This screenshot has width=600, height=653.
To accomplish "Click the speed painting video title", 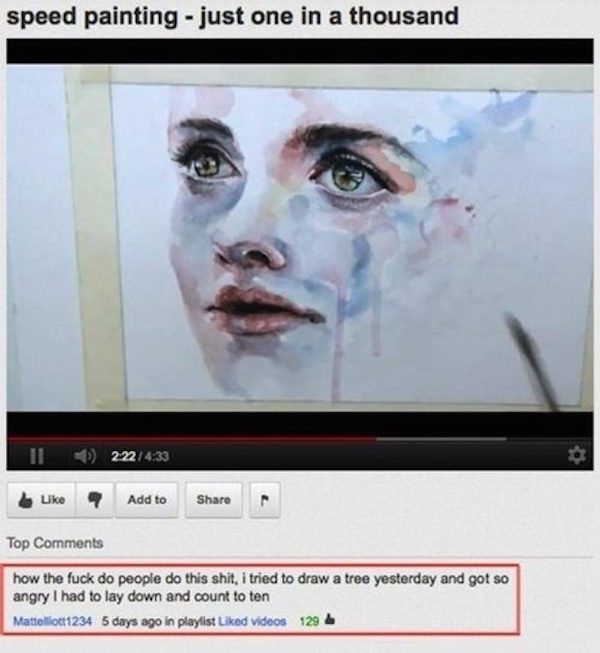I will coord(232,17).
